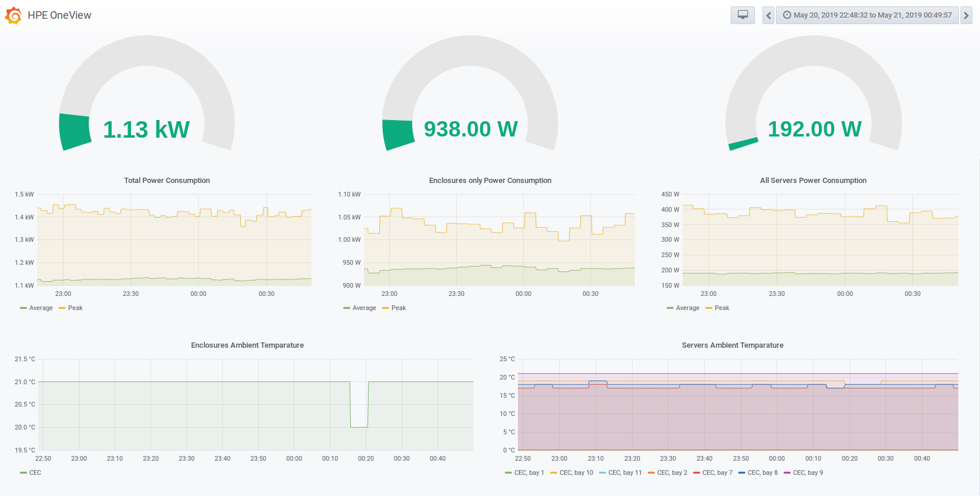Click the CEC, bay 10 legend entry

(572, 472)
